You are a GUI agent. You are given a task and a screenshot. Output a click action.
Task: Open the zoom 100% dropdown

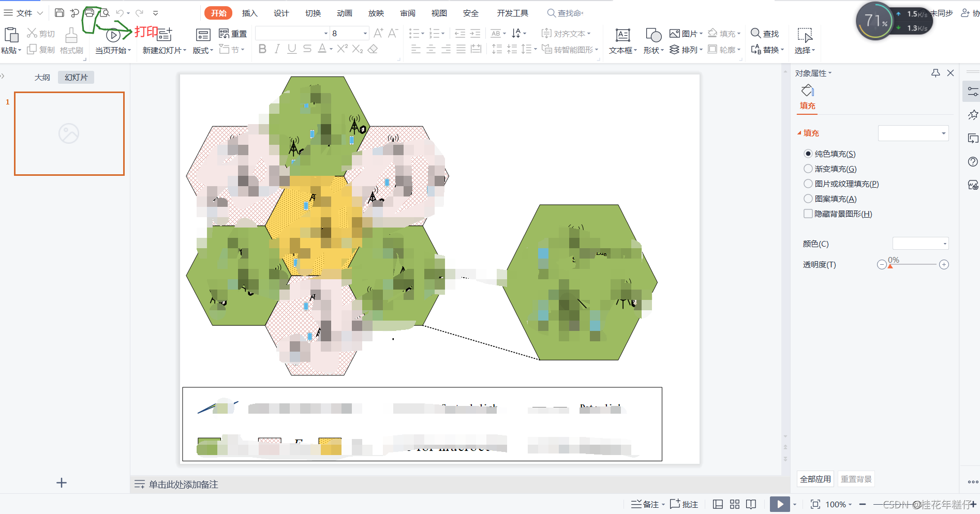[x=839, y=504]
